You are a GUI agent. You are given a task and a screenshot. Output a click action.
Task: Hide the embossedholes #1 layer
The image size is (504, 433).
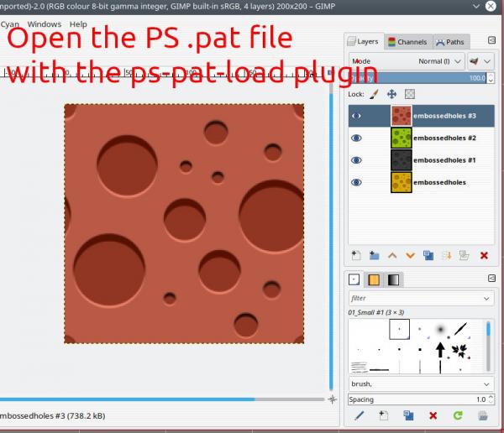356,160
